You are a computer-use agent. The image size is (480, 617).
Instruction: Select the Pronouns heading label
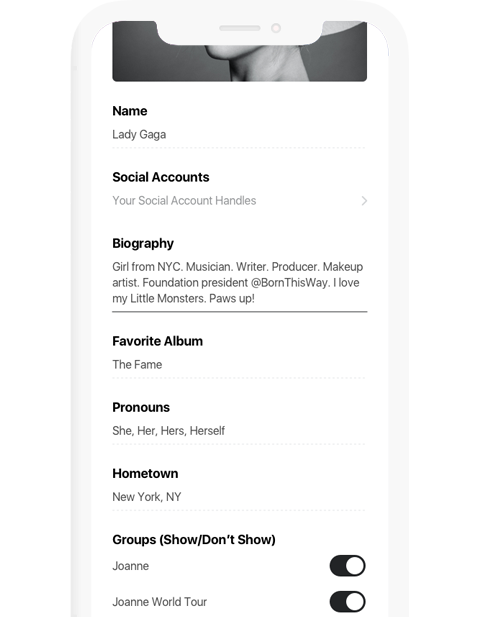(x=141, y=407)
